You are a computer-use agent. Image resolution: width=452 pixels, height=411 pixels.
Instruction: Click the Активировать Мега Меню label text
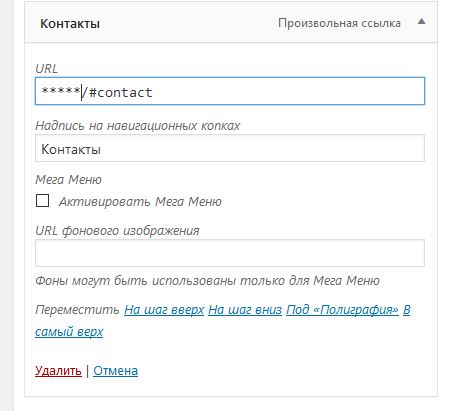point(140,202)
